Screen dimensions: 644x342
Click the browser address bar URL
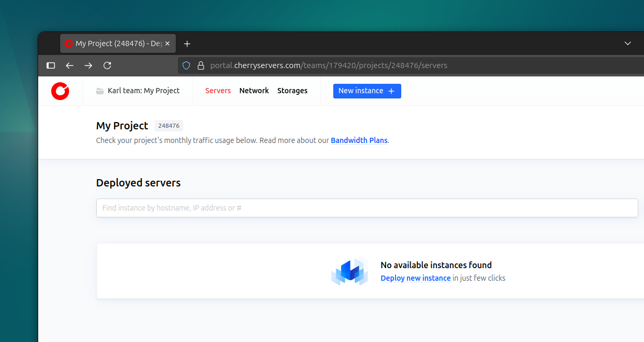[329, 65]
